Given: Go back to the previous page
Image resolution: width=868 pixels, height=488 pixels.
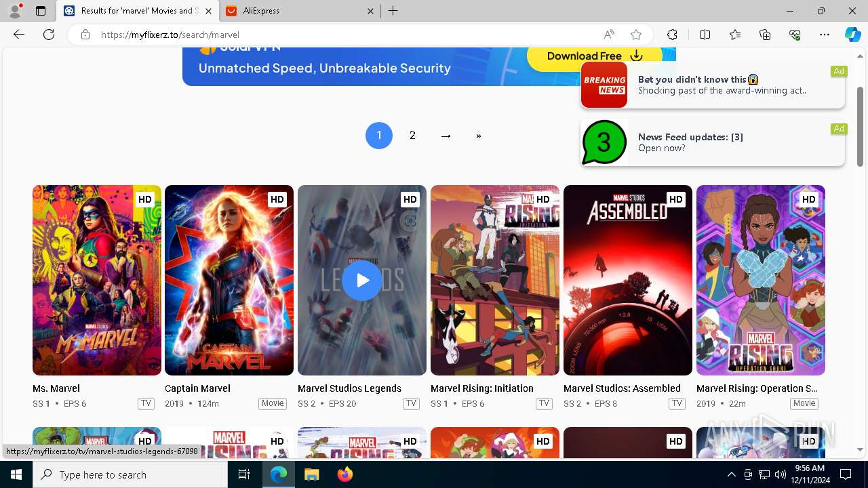Looking at the screenshot, I should pyautogui.click(x=19, y=35).
